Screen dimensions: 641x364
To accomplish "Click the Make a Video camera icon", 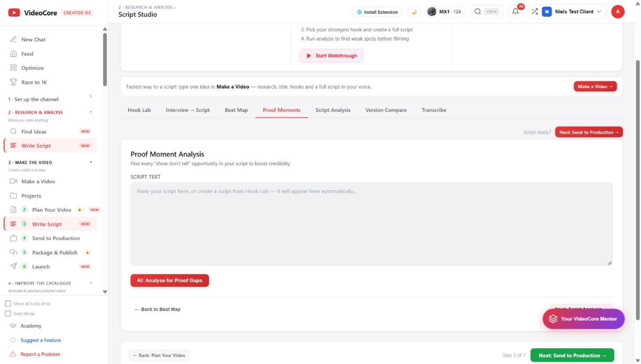I will 13,181.
